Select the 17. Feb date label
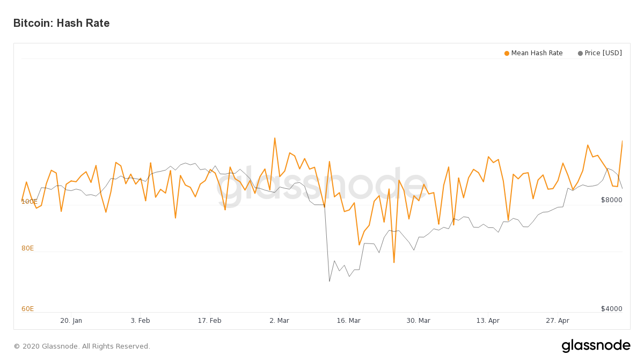 [x=209, y=321]
